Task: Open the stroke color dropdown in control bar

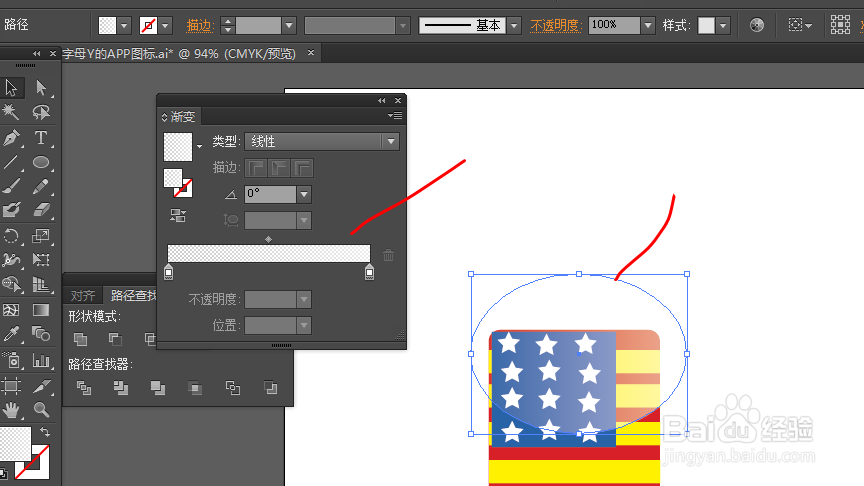Action: [x=165, y=25]
